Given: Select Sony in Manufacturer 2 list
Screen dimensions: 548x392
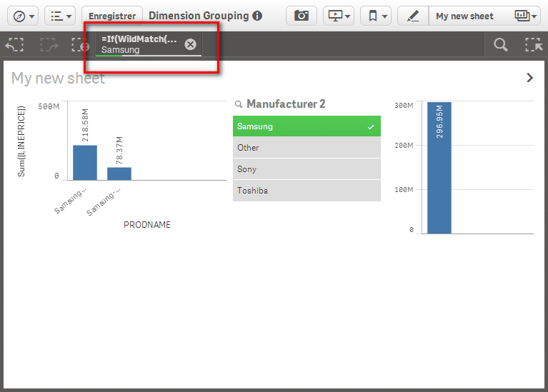Looking at the screenshot, I should (307, 169).
